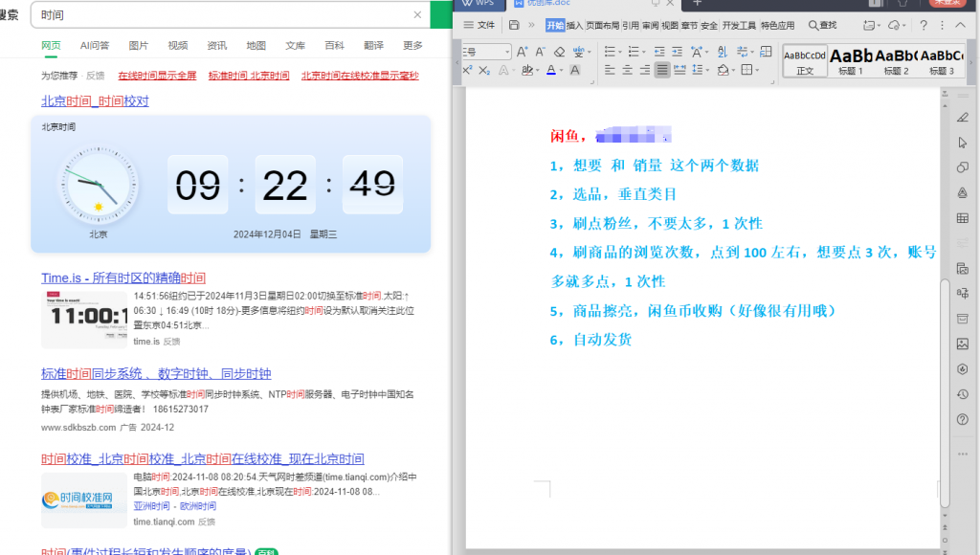Image resolution: width=980 pixels, height=555 pixels.
Task: Switch to 图片 search tab
Action: point(138,46)
